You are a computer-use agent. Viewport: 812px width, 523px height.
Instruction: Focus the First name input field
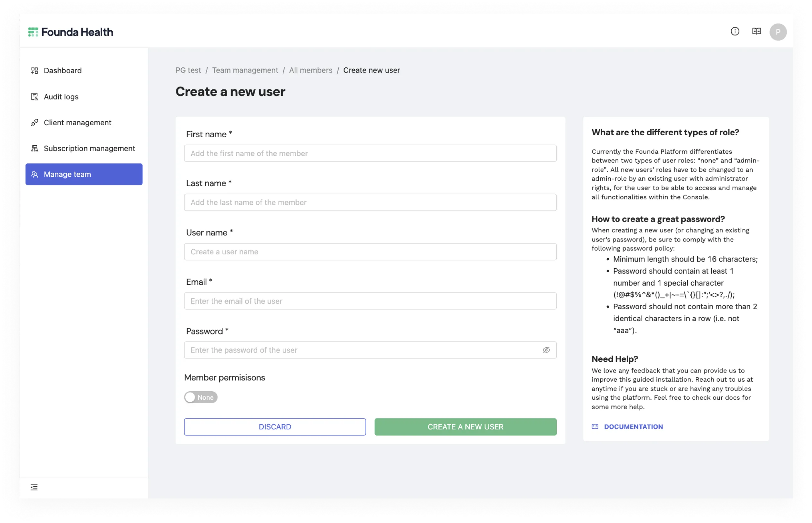click(370, 153)
